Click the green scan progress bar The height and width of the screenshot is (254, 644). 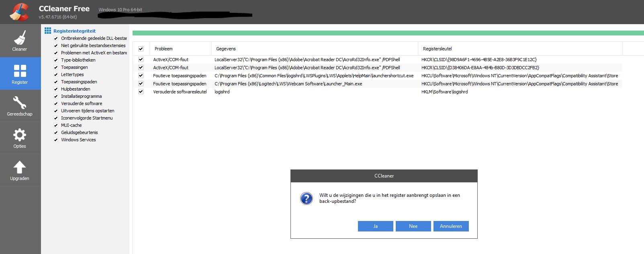[388, 33]
